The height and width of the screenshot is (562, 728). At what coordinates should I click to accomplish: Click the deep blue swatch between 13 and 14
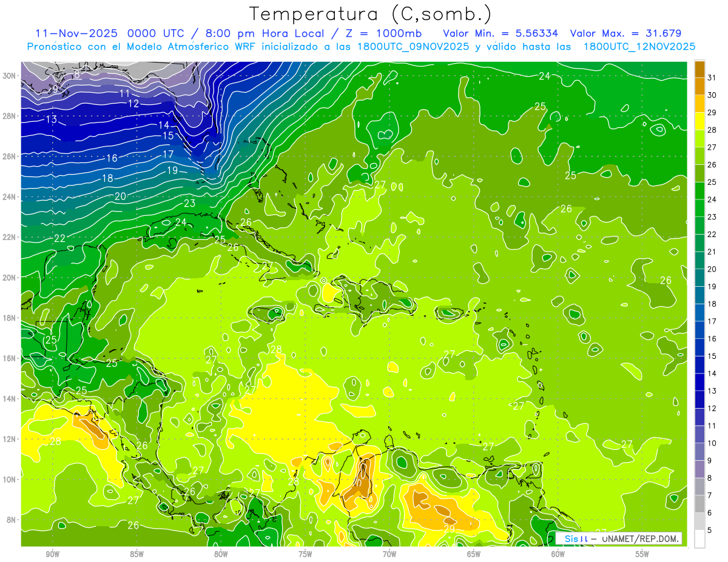699,382
